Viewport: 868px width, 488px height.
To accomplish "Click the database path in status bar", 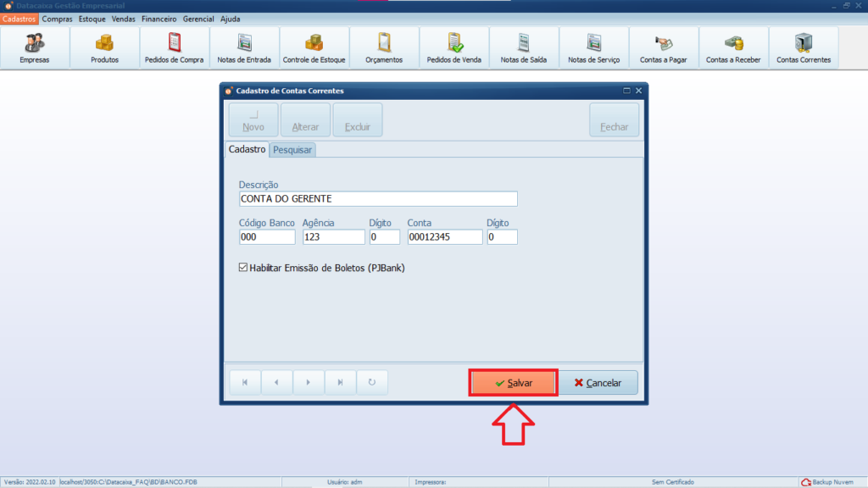I will point(129,482).
